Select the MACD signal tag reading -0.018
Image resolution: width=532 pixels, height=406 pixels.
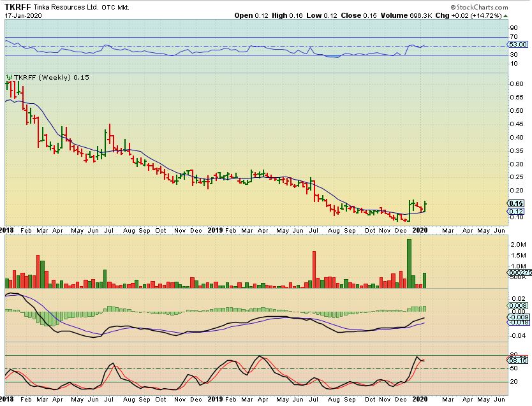[x=517, y=323]
